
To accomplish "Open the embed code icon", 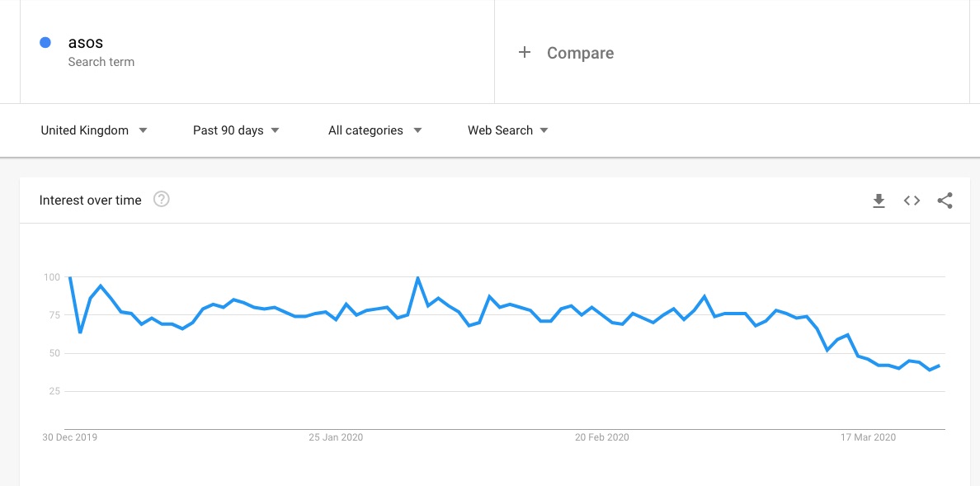I will (912, 201).
